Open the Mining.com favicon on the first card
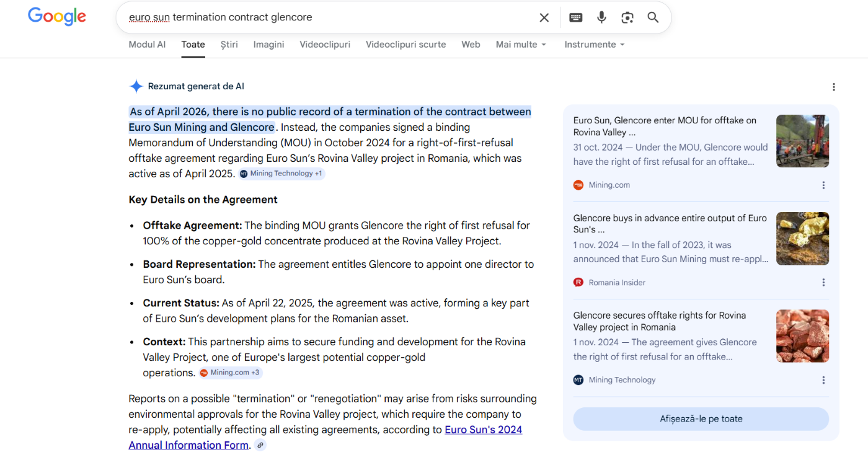 (578, 185)
